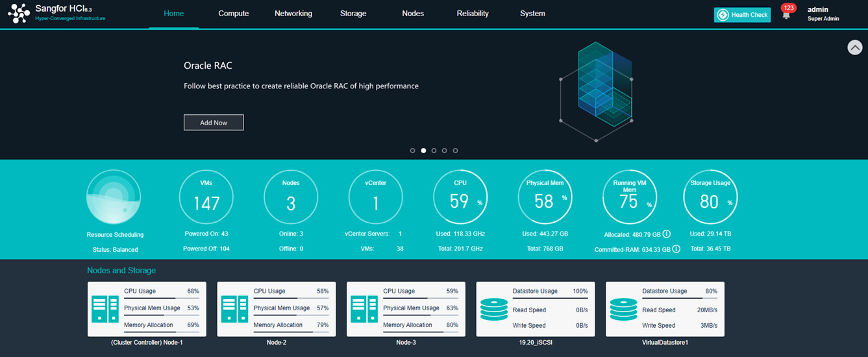Click the VirtualDatastore1 disk icon
The height and width of the screenshot is (357, 868).
tap(623, 310)
